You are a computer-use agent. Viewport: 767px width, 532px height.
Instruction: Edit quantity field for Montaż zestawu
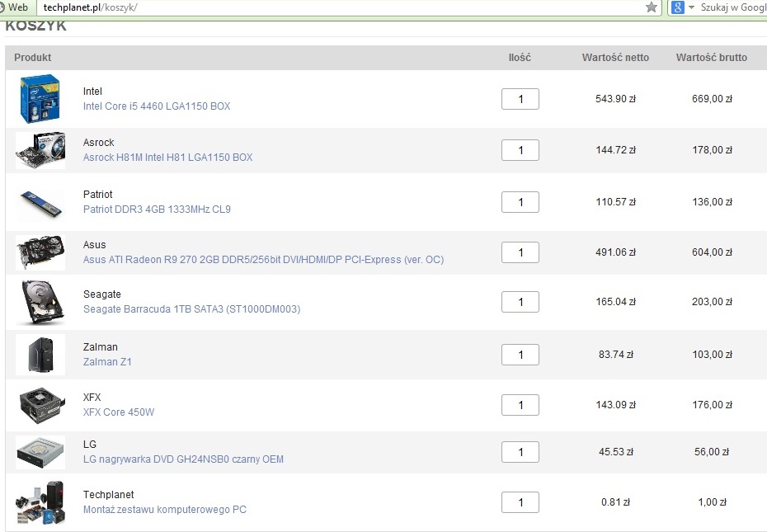pos(520,502)
